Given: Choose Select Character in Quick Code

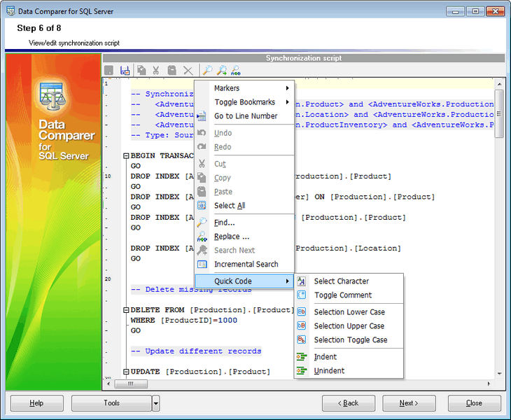Looking at the screenshot, I should click(349, 281).
